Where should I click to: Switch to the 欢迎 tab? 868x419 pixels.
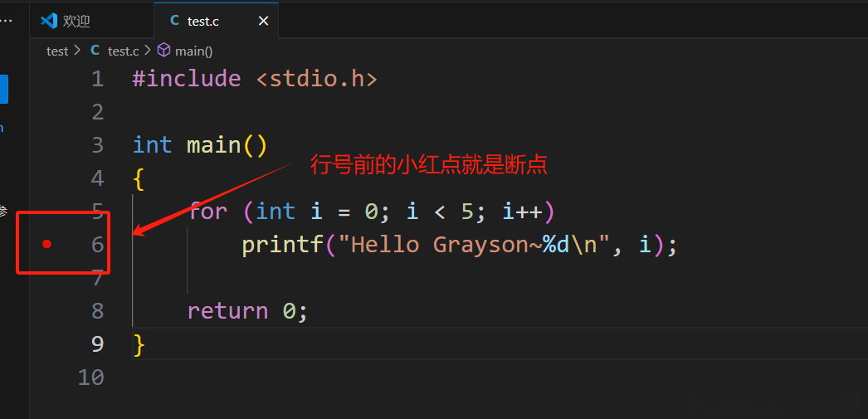76,21
